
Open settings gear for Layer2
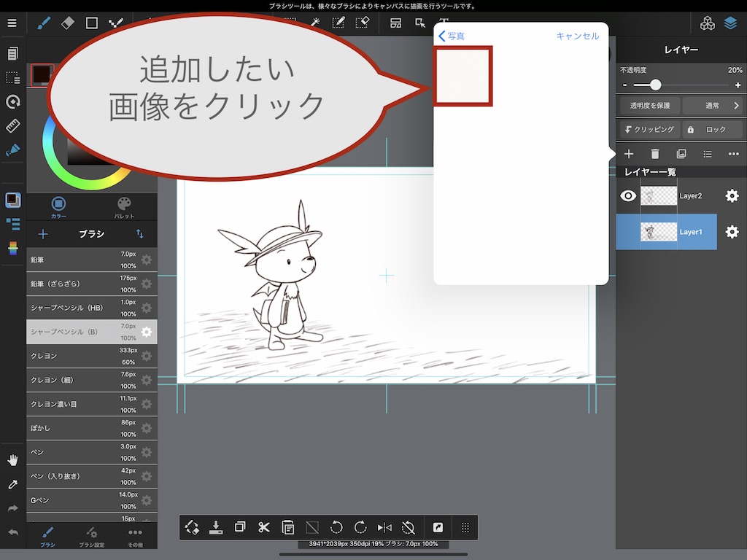[732, 195]
